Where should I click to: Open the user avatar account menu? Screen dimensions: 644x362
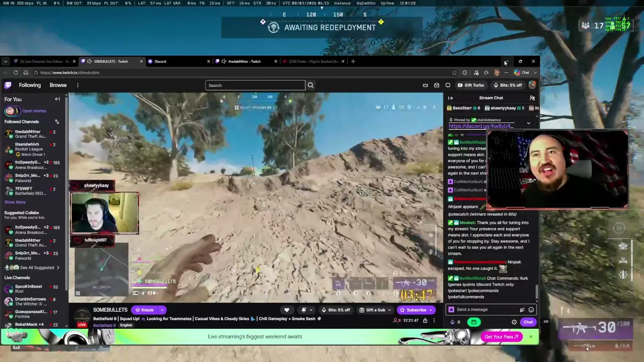pos(532,85)
